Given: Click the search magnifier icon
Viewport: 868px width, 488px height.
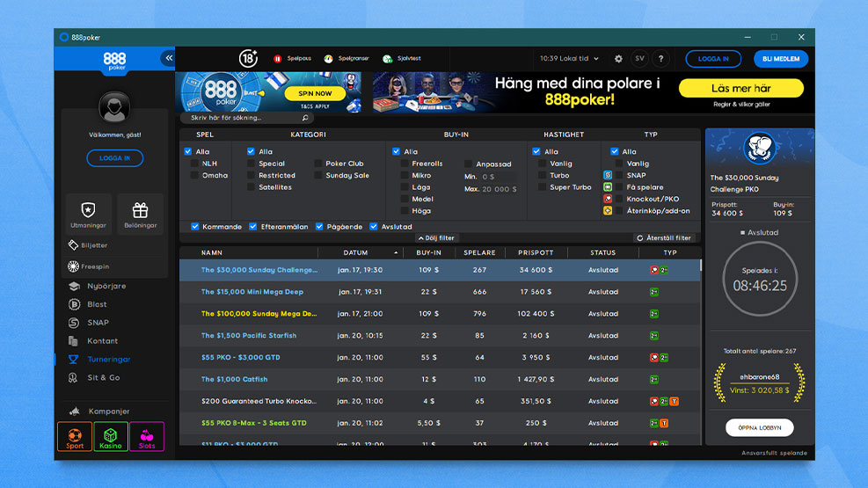Looking at the screenshot, I should [305, 118].
